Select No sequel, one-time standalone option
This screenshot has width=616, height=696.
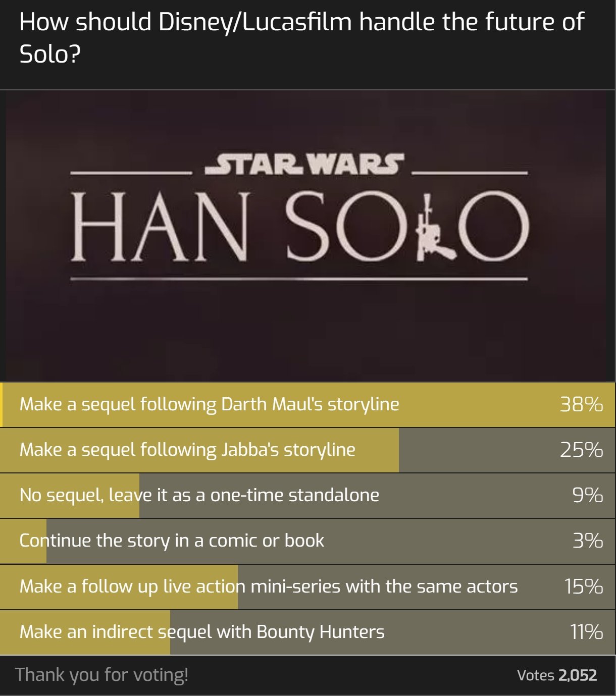tap(308, 496)
